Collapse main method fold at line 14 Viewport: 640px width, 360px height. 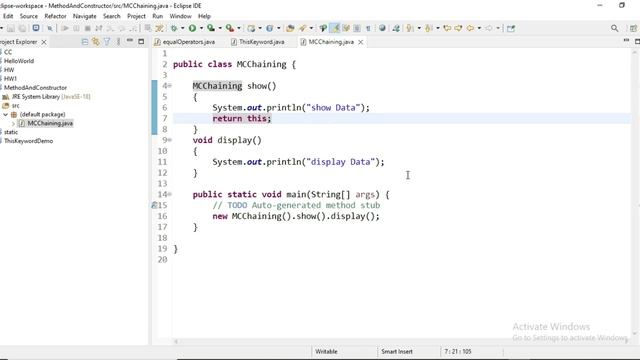point(170,194)
